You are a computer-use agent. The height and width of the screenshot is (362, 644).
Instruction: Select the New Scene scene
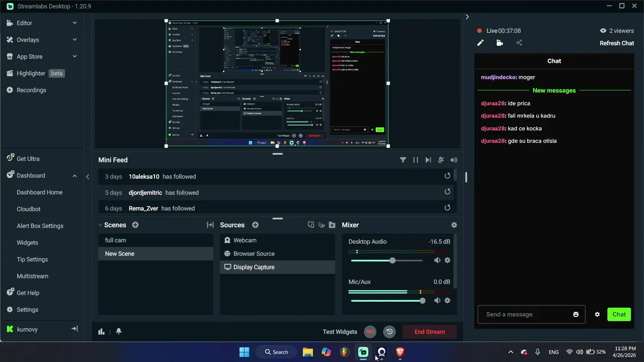click(155, 254)
